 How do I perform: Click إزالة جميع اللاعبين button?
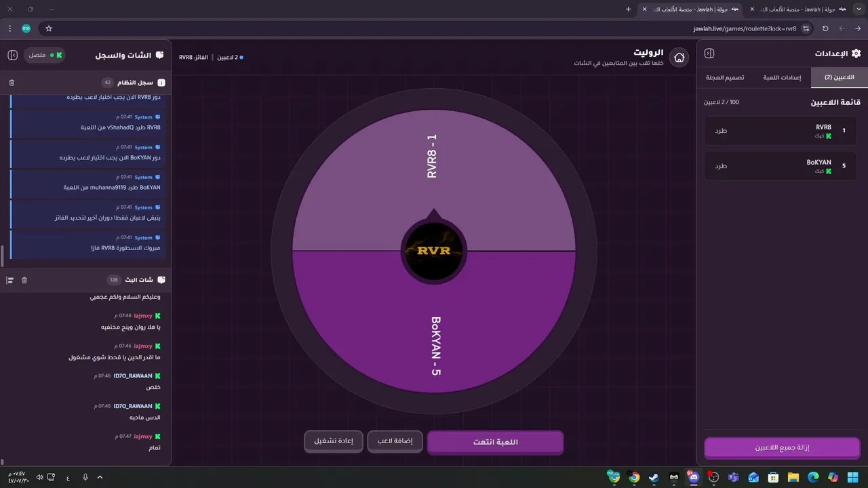782,448
